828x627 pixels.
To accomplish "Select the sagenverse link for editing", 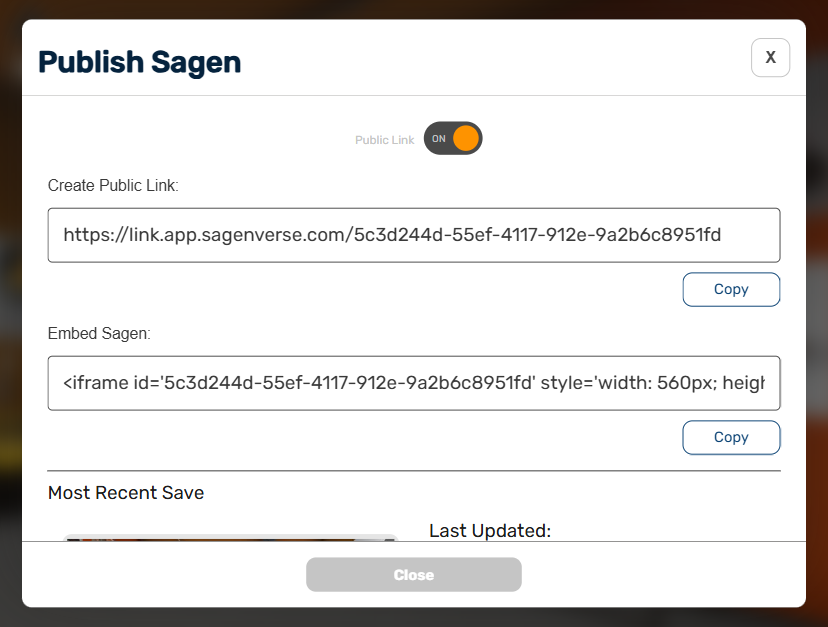I will [x=413, y=234].
